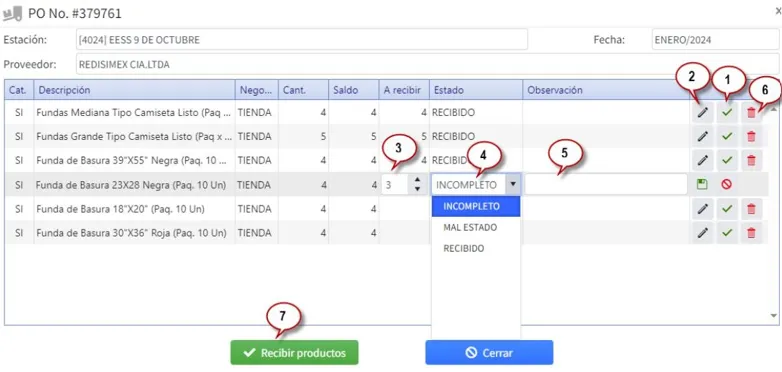Click the A recibir column header

404,90
